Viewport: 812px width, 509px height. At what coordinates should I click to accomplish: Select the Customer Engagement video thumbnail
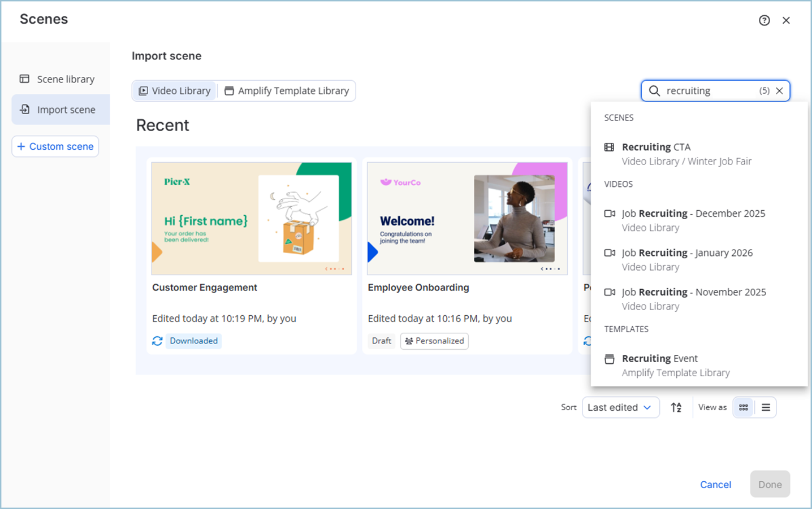252,219
